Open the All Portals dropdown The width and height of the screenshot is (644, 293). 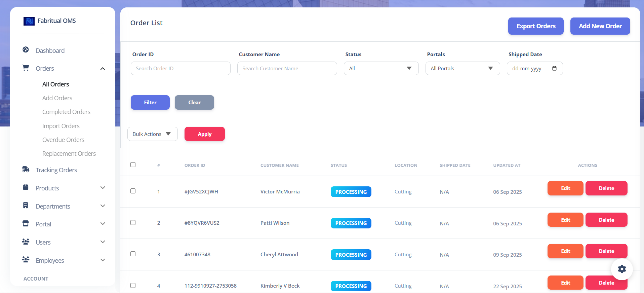point(462,69)
